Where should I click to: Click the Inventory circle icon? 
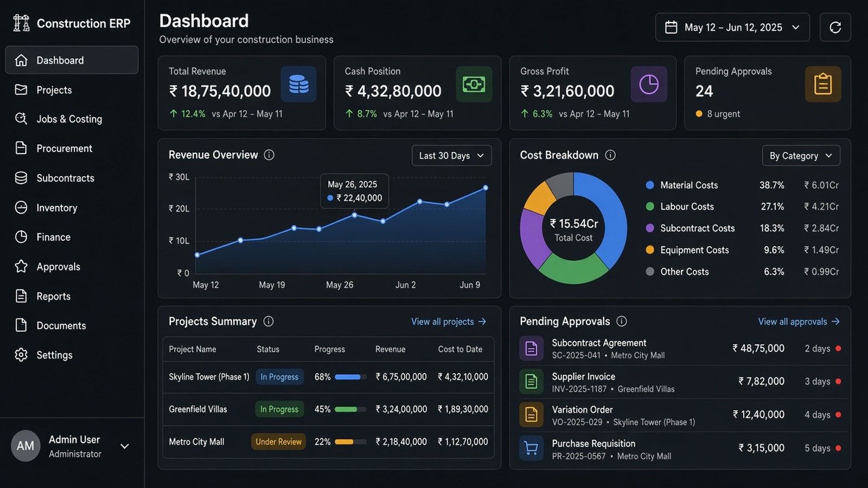click(21, 207)
